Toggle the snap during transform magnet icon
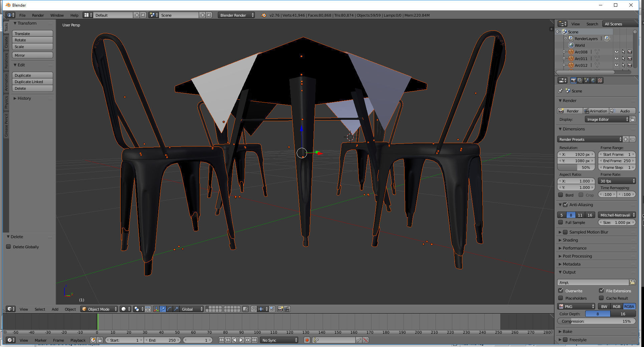Viewport: 644px width, 347px height. 254,309
